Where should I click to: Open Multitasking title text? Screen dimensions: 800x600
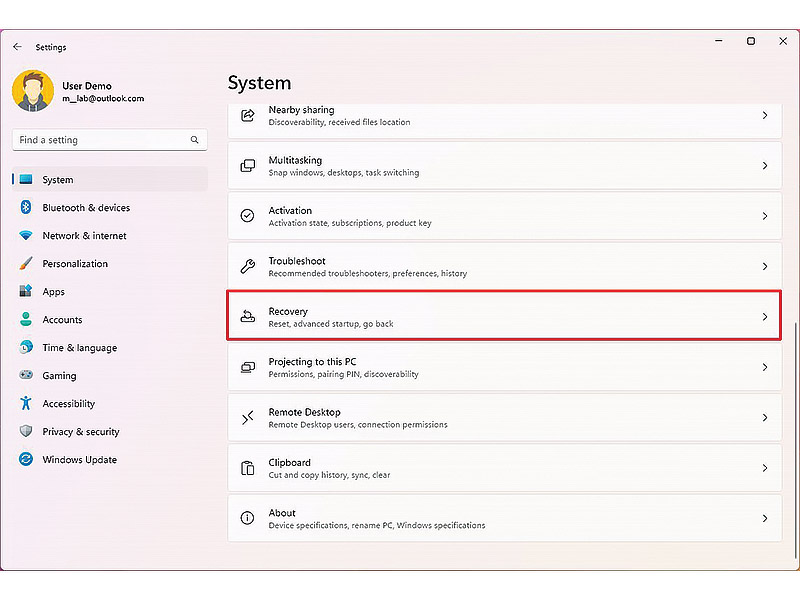point(295,160)
